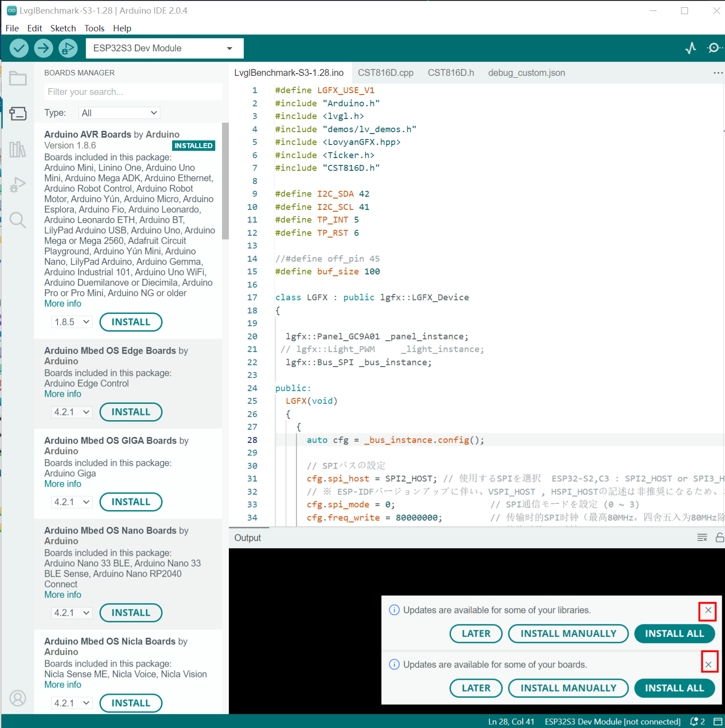
Task: Open the Serial Plotter icon
Action: tap(690, 48)
